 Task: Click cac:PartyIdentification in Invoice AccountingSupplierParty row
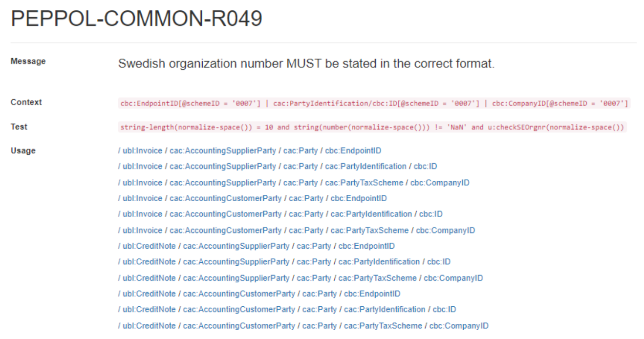coord(365,167)
